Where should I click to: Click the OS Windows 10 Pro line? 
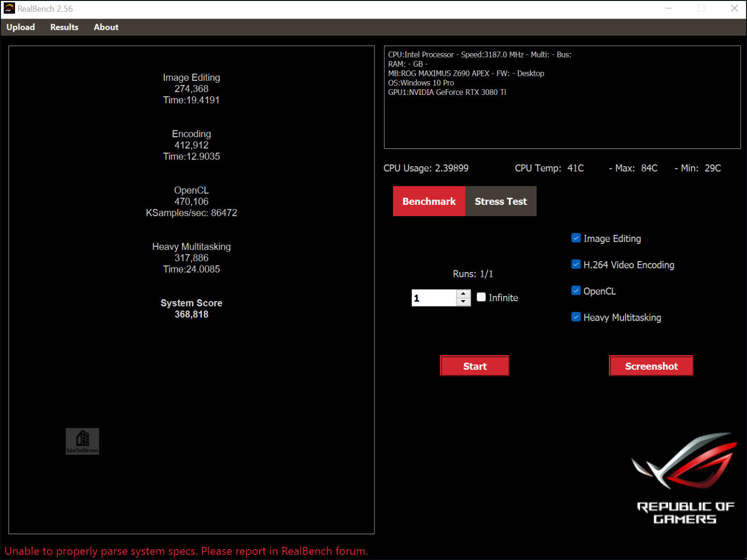[421, 83]
